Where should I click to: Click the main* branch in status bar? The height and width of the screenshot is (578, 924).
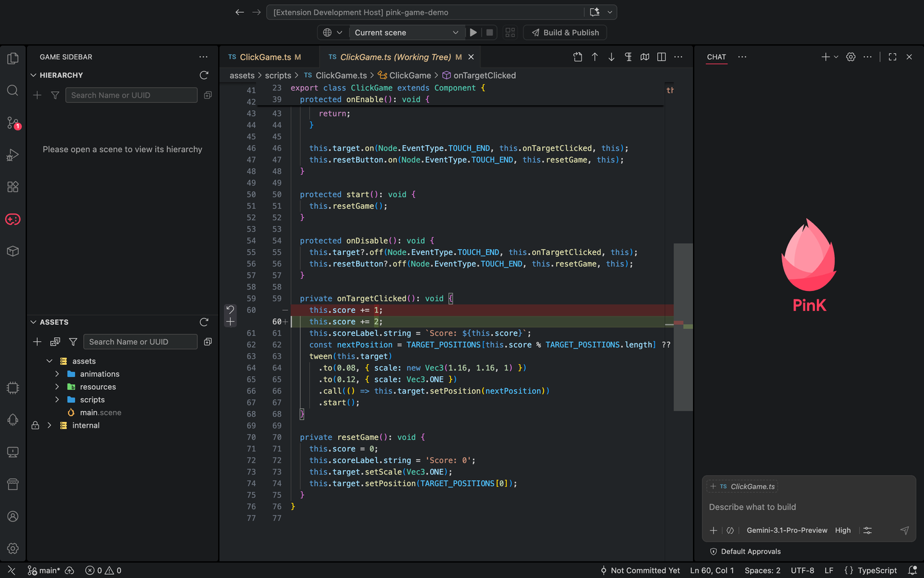44,570
